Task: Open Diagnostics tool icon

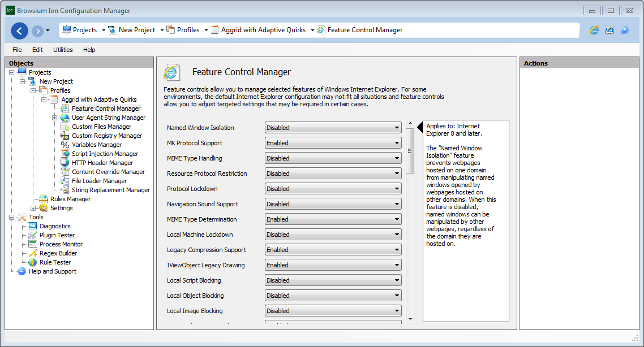Action: (x=33, y=226)
